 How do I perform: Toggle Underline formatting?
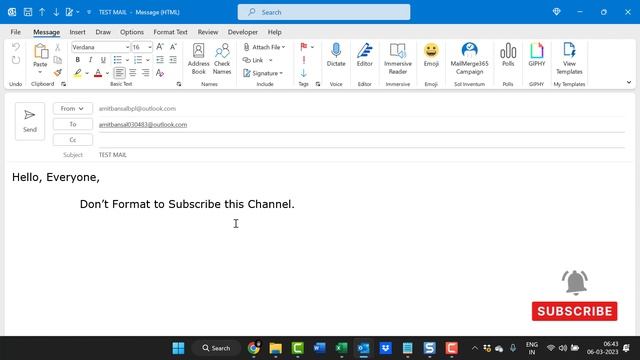103,60
